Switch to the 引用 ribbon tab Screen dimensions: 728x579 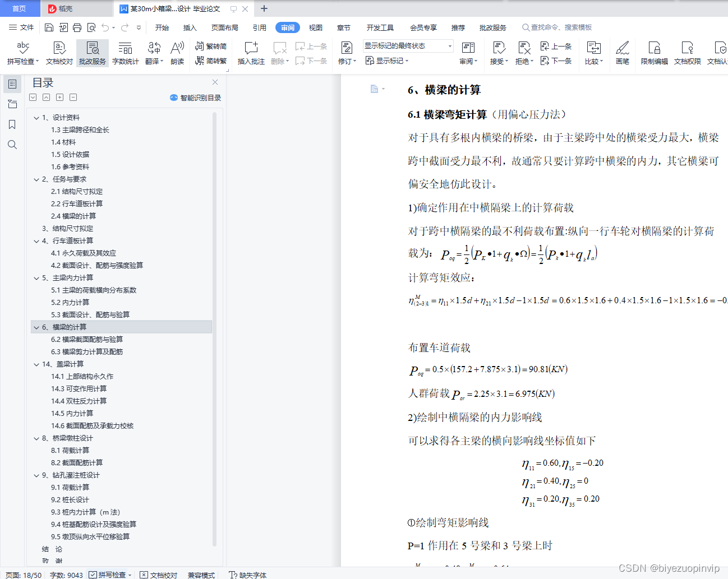[259, 27]
